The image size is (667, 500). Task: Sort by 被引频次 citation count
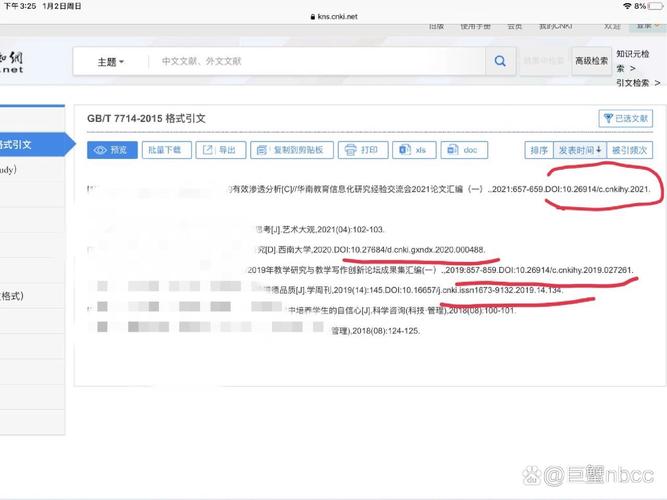click(629, 150)
